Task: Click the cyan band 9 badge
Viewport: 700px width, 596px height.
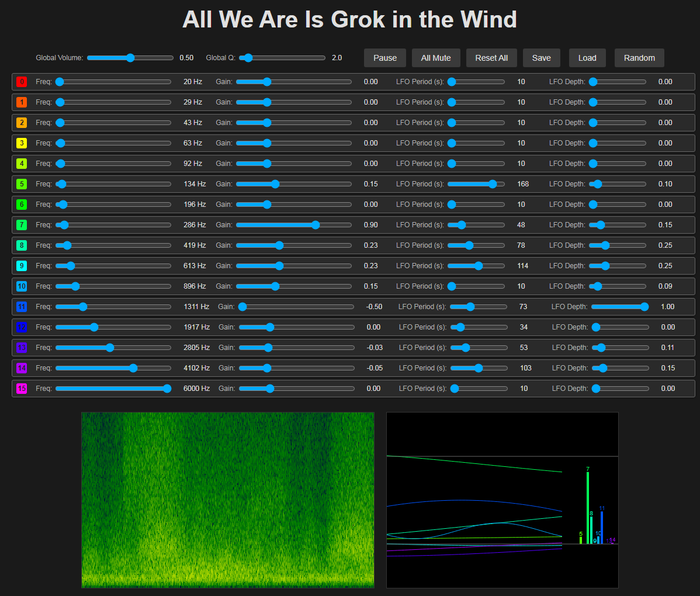Action: click(x=22, y=266)
